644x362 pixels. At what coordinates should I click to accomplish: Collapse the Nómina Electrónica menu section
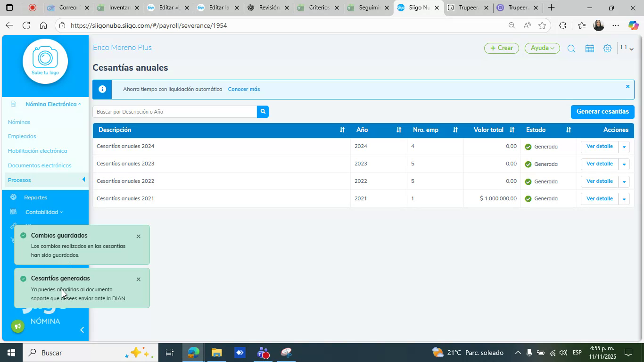point(53,104)
